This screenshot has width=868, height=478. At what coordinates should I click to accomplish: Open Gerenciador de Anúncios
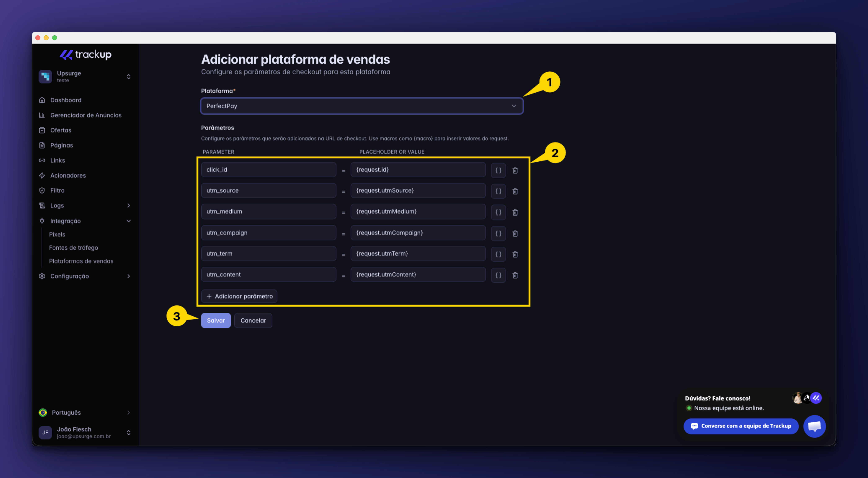(x=86, y=115)
